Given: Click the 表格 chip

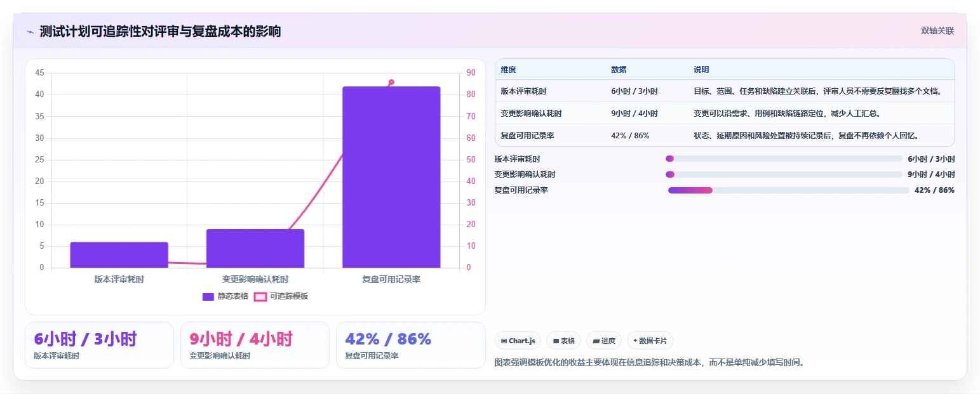Looking at the screenshot, I should [x=564, y=341].
